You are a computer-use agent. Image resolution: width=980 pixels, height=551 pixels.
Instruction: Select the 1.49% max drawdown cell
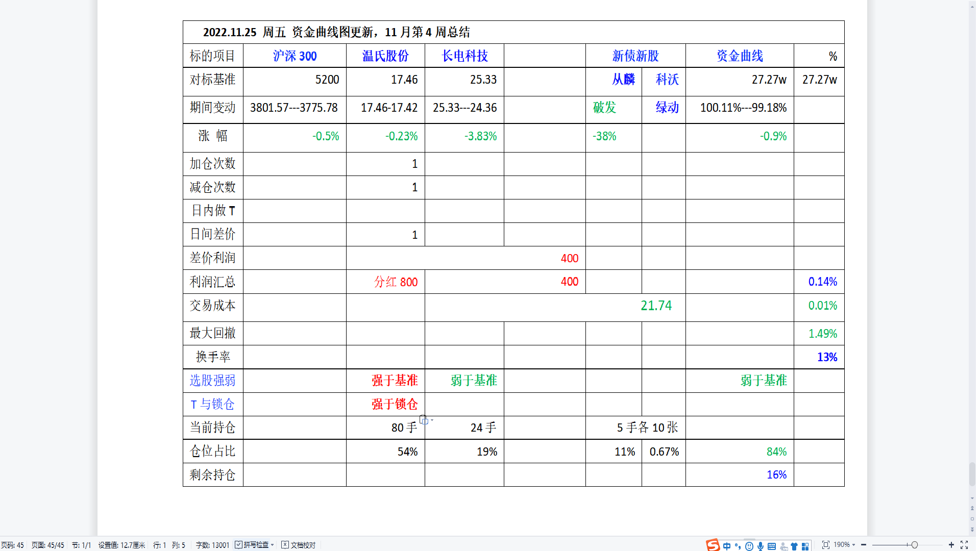819,334
